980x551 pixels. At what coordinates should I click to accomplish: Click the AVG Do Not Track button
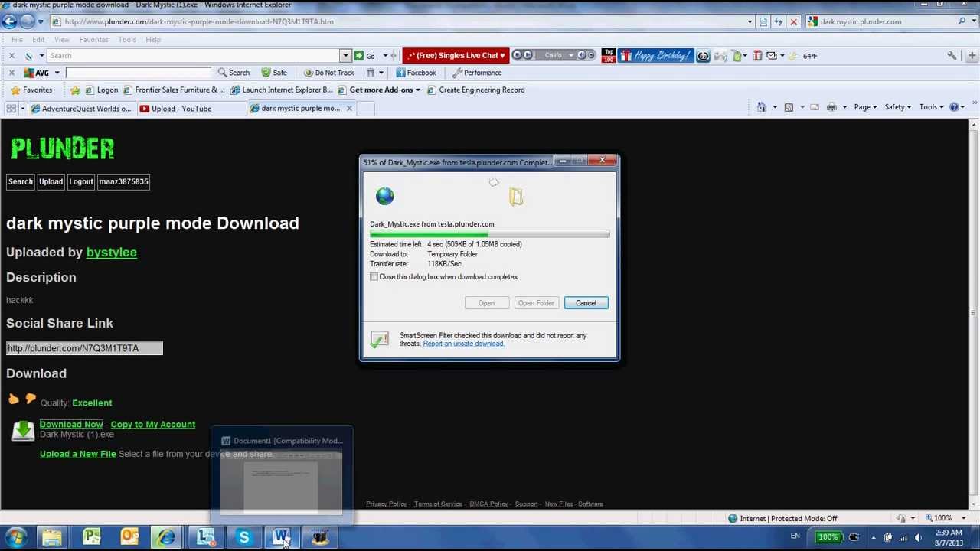pos(328,73)
